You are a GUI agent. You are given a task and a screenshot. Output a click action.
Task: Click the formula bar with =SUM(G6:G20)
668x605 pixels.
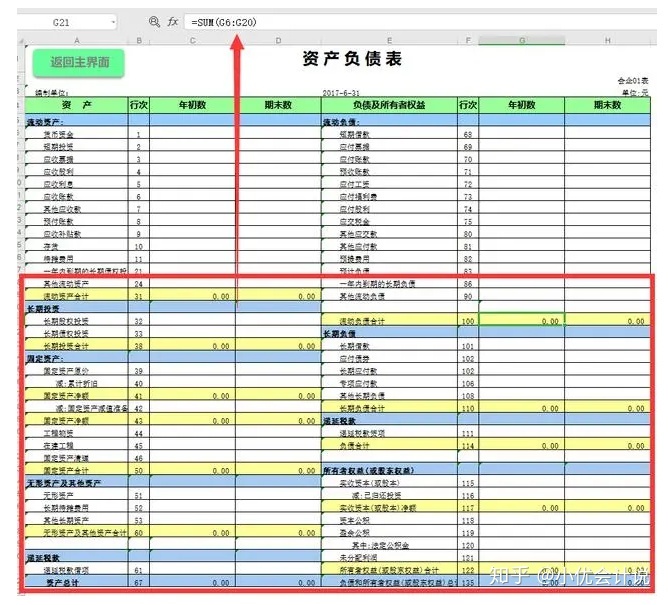tap(420, 22)
